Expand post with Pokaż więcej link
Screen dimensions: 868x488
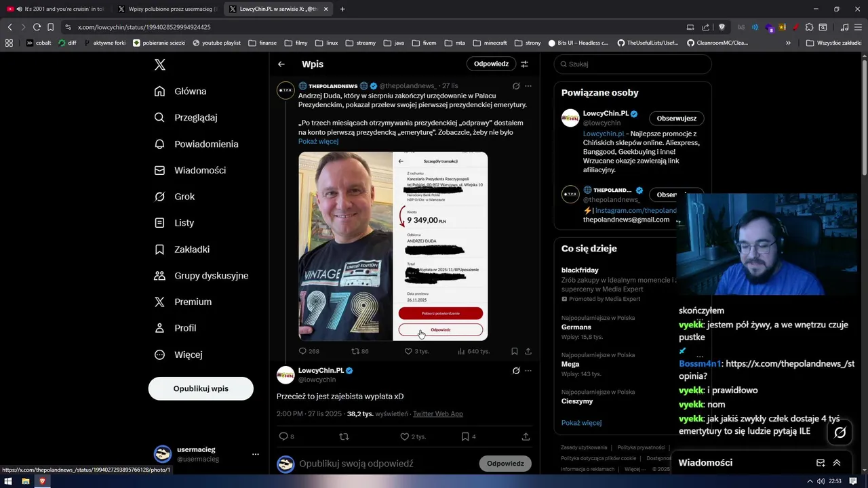(x=318, y=142)
